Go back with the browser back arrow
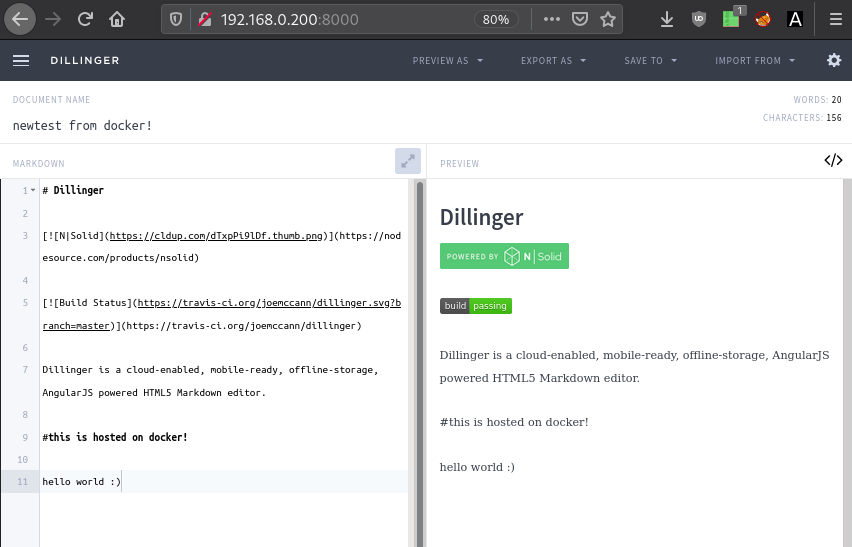The image size is (852, 547). click(20, 20)
